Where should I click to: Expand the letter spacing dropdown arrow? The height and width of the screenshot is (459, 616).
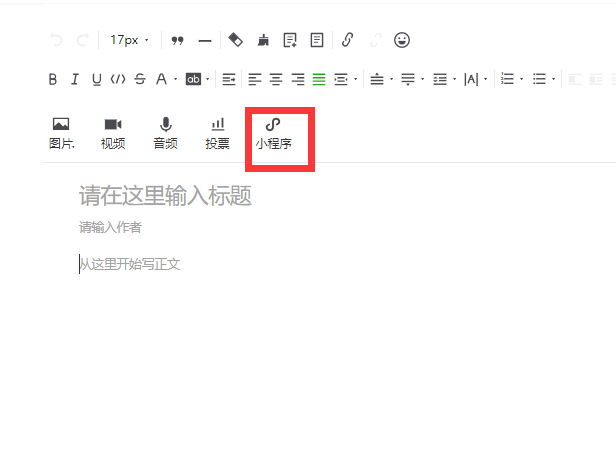click(486, 79)
